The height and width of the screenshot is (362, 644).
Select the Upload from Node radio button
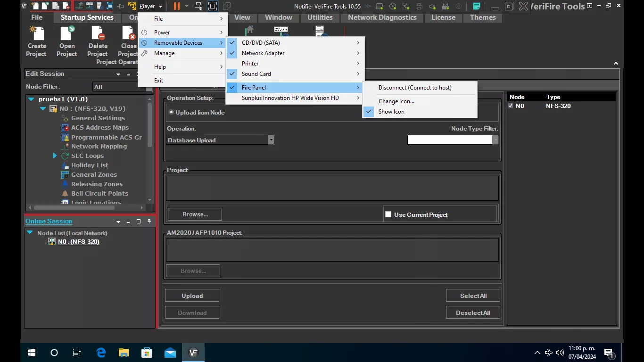point(171,113)
